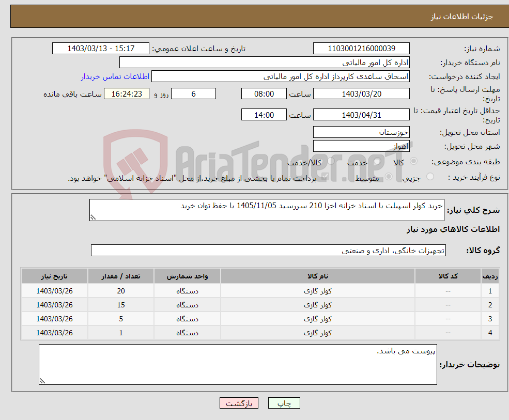The width and height of the screenshot is (509, 420).
Task: Click the goods group field
Action: [269, 250]
